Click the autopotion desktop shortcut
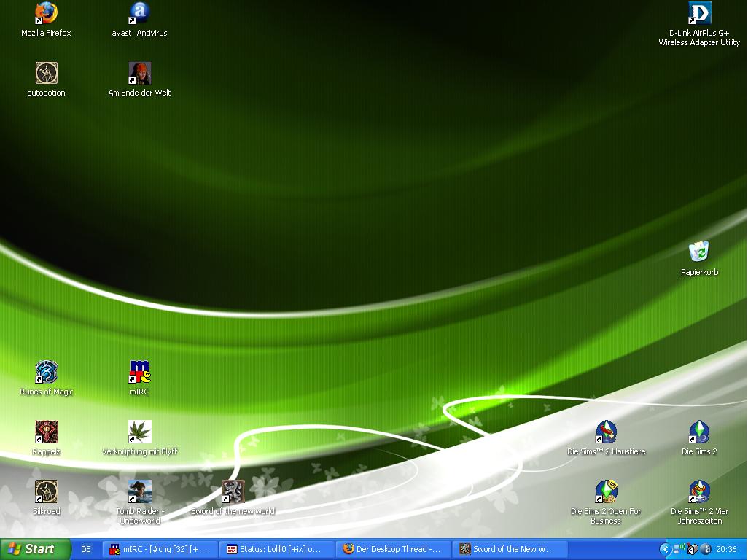 tap(46, 73)
